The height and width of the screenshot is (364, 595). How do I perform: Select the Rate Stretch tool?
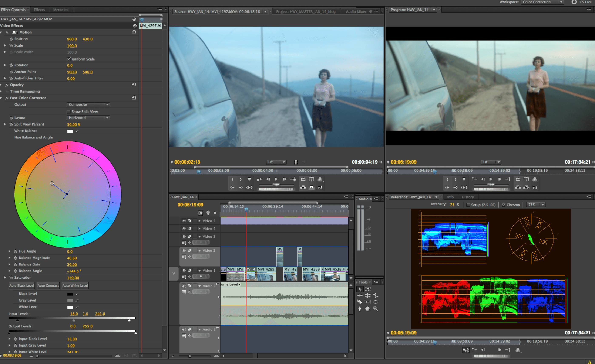tap(376, 295)
